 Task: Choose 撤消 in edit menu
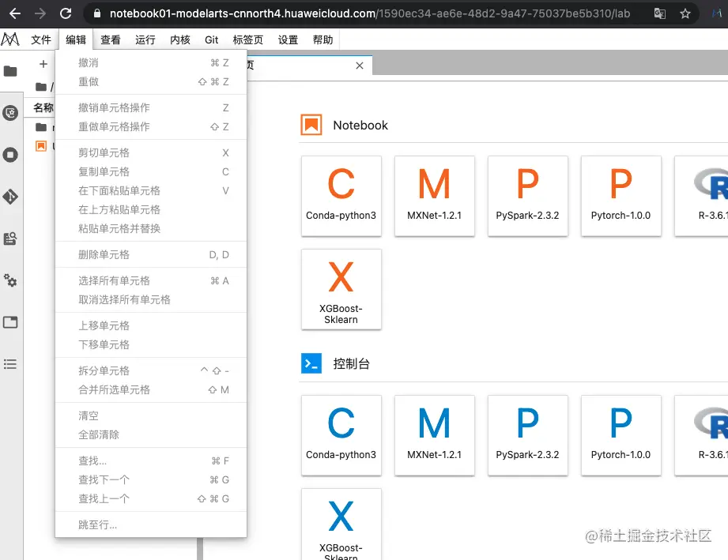(151, 62)
